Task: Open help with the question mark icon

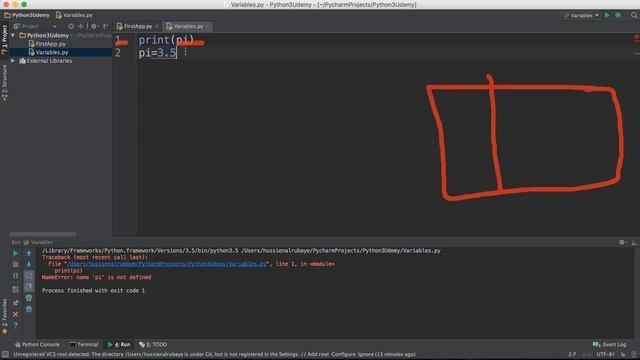Action: [16, 325]
